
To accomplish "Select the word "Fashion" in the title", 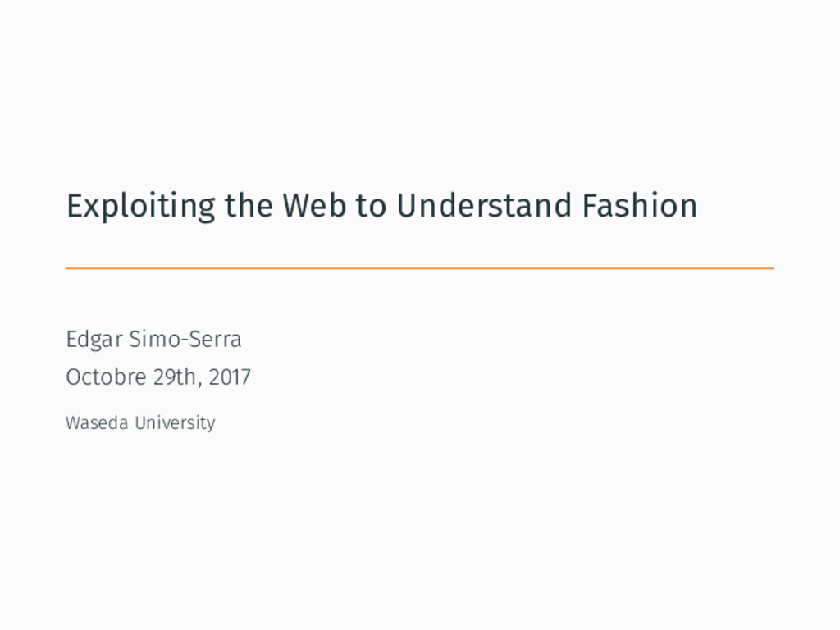I will [640, 205].
